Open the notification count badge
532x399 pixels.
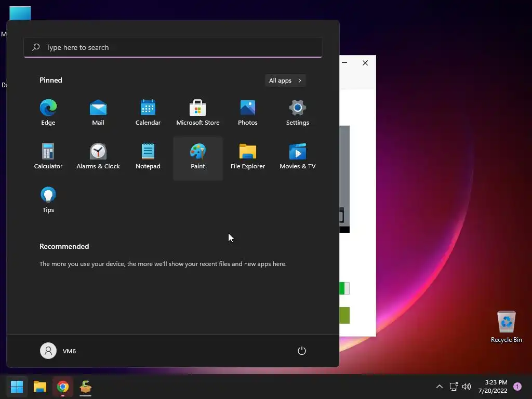[x=517, y=387]
